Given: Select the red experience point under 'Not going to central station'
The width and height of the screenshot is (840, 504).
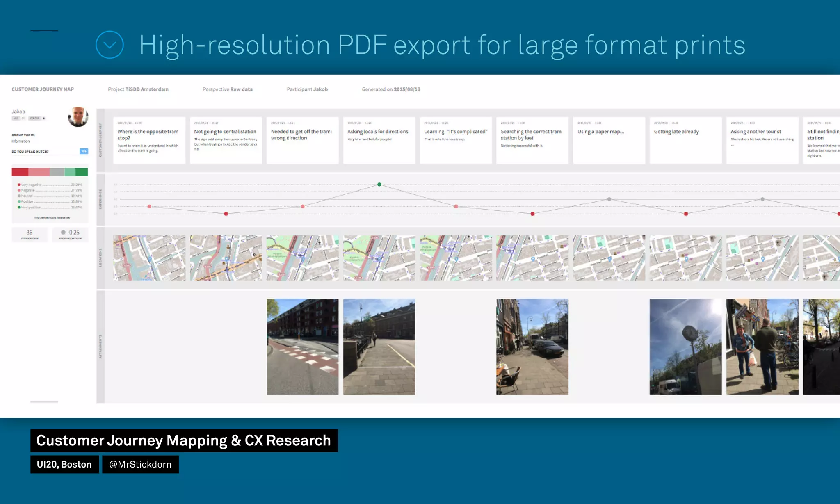Looking at the screenshot, I should tap(226, 214).
